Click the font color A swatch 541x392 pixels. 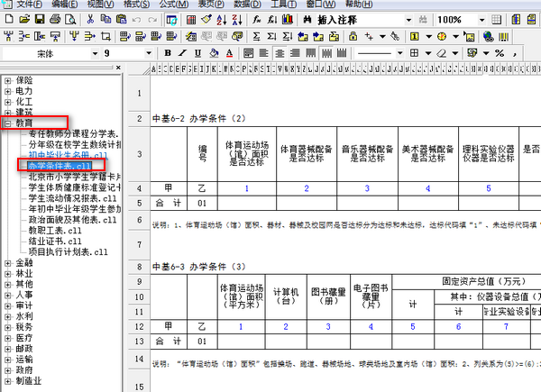[x=230, y=53]
